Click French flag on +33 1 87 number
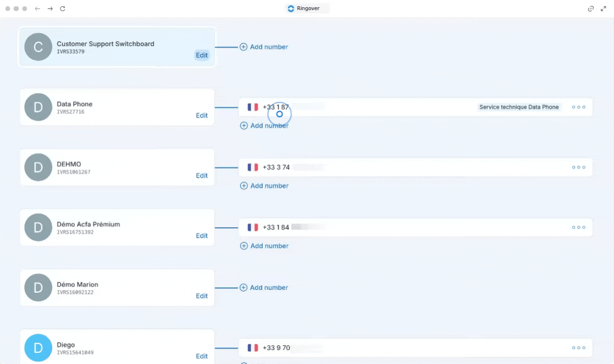614x364 pixels. [x=253, y=107]
